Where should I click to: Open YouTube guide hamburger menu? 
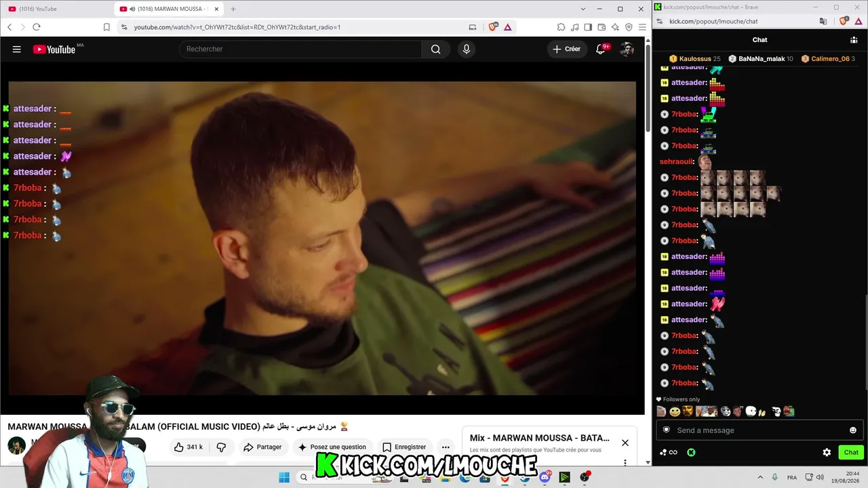click(17, 49)
